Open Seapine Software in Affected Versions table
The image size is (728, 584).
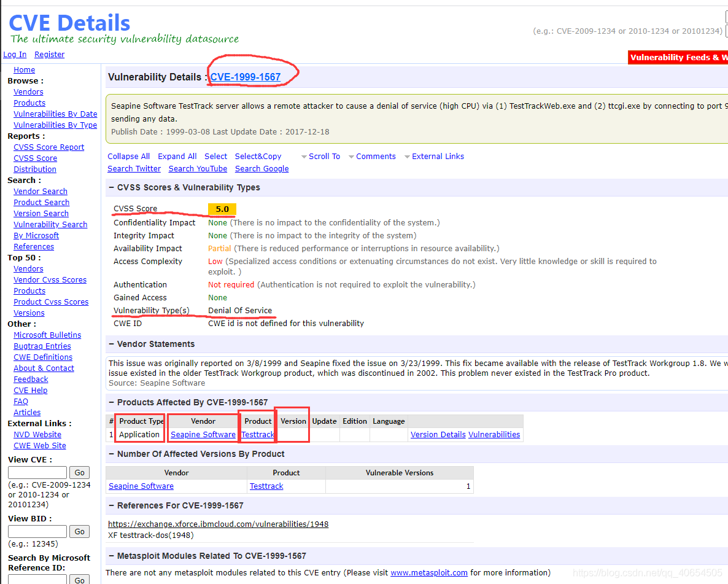coord(141,486)
